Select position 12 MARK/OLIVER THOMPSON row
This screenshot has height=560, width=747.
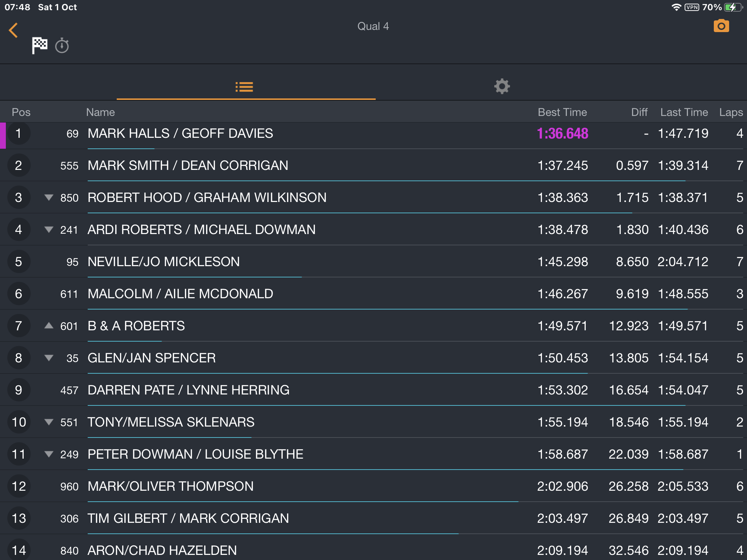(373, 486)
